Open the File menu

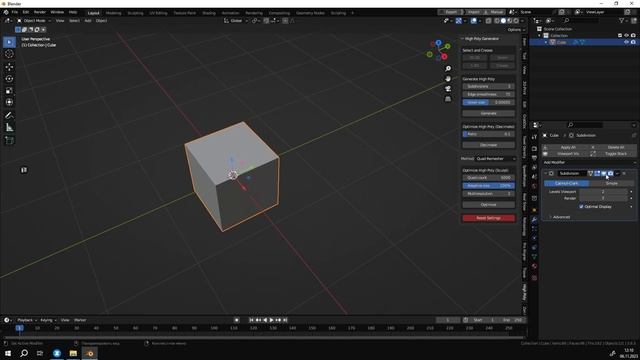click(15, 12)
